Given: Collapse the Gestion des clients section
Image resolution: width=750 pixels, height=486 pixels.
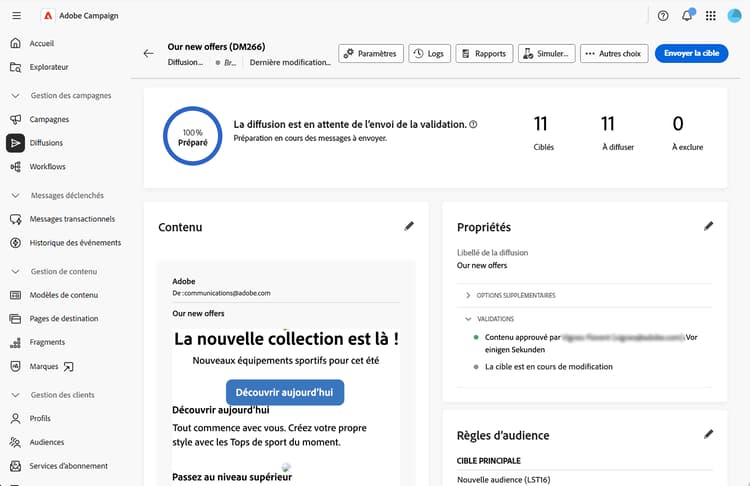Looking at the screenshot, I should [x=16, y=395].
